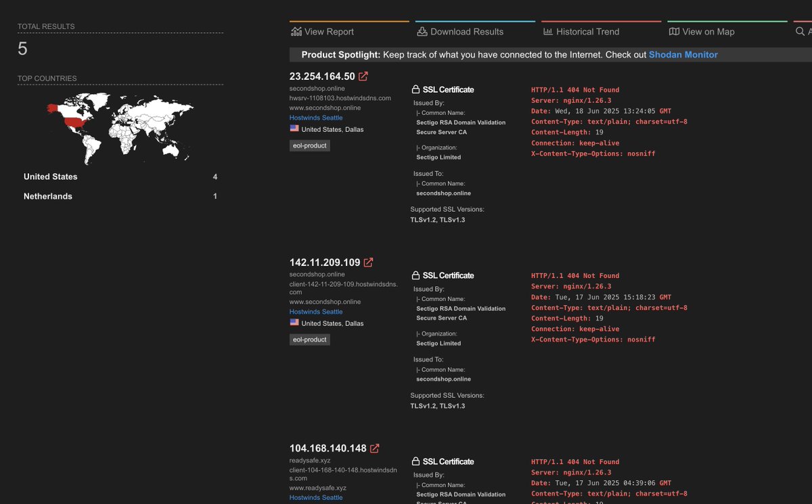The height and width of the screenshot is (504, 812).
Task: Click United States, Dallas under 23.254.164.50
Action: (x=332, y=129)
